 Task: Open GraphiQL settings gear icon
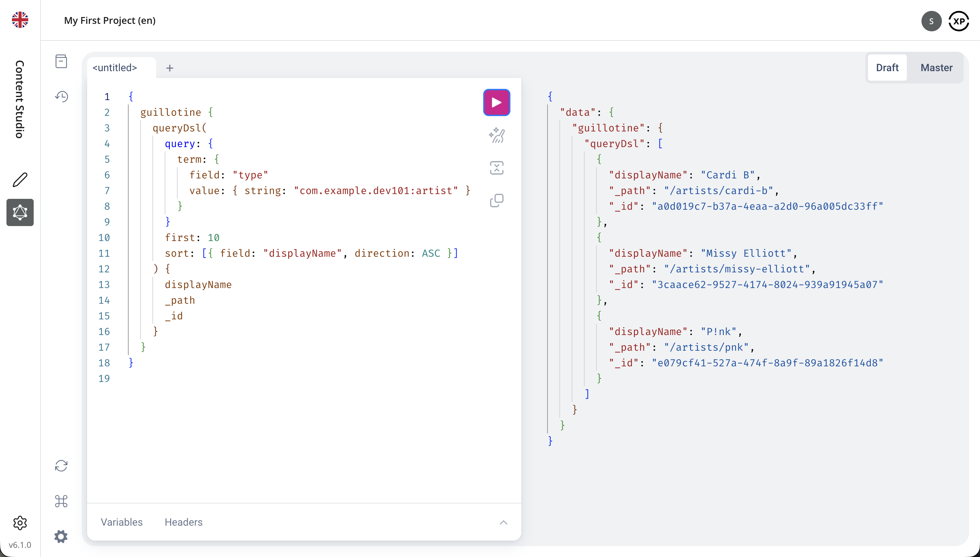(x=61, y=536)
